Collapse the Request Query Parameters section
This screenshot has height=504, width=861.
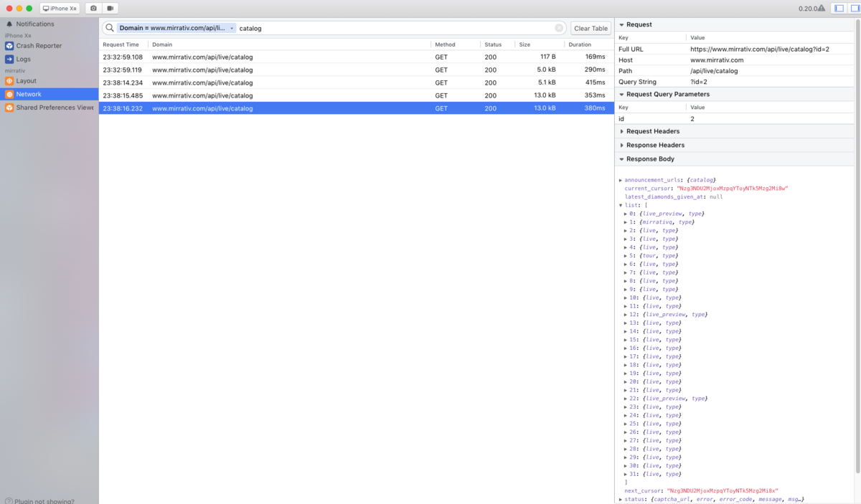pyautogui.click(x=622, y=94)
